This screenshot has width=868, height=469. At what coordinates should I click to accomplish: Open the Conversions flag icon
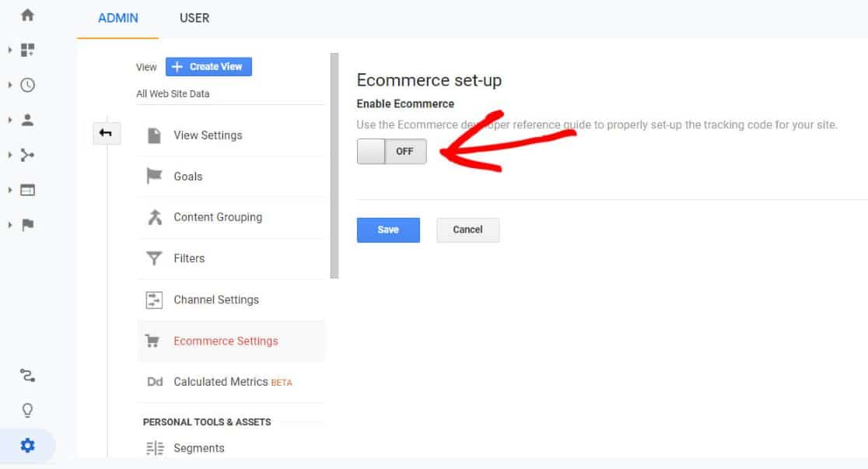coord(27,225)
